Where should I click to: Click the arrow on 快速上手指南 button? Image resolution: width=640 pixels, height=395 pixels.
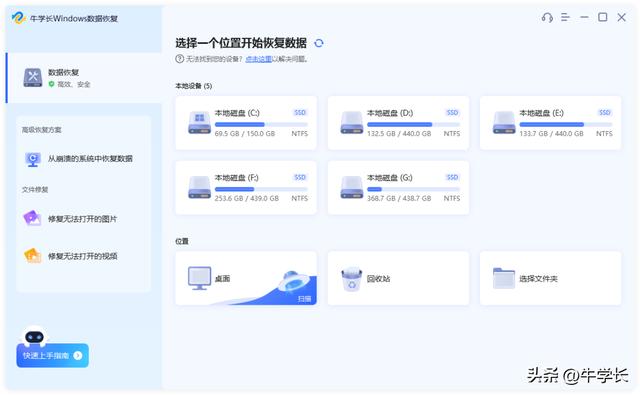click(78, 356)
